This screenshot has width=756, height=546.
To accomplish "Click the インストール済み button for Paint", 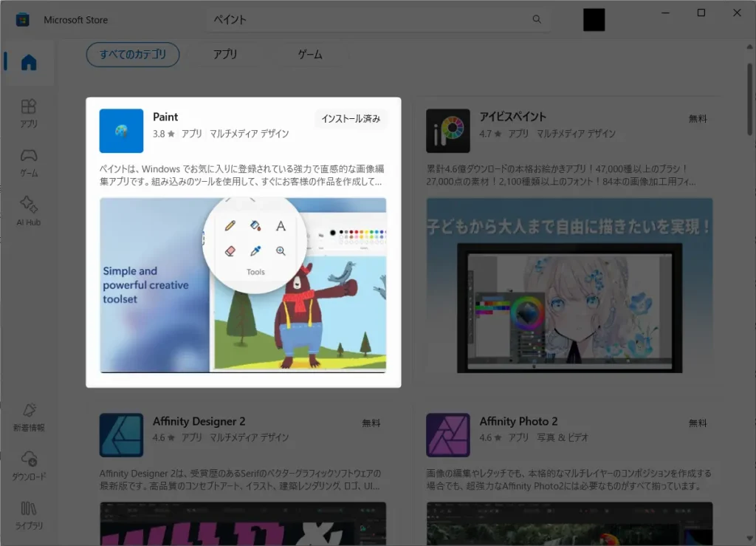I will (x=351, y=119).
